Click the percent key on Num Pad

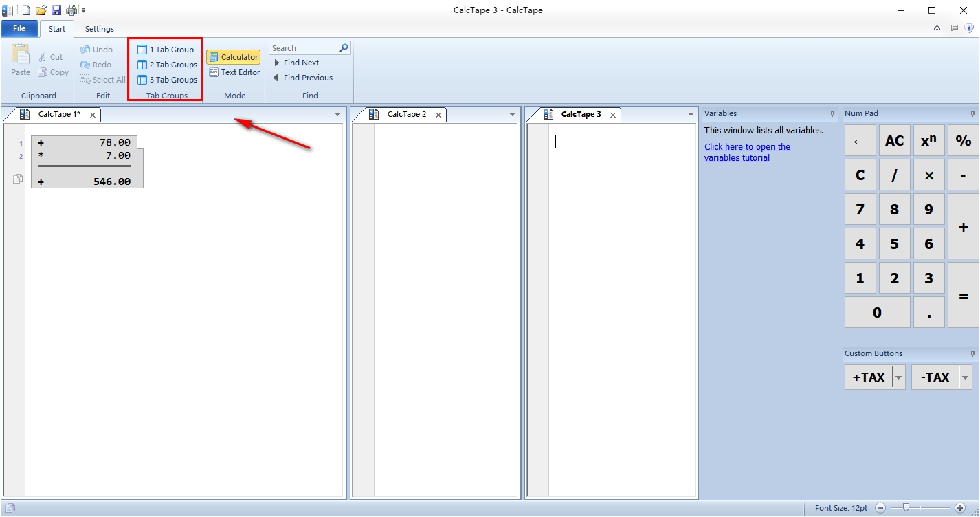coord(964,140)
